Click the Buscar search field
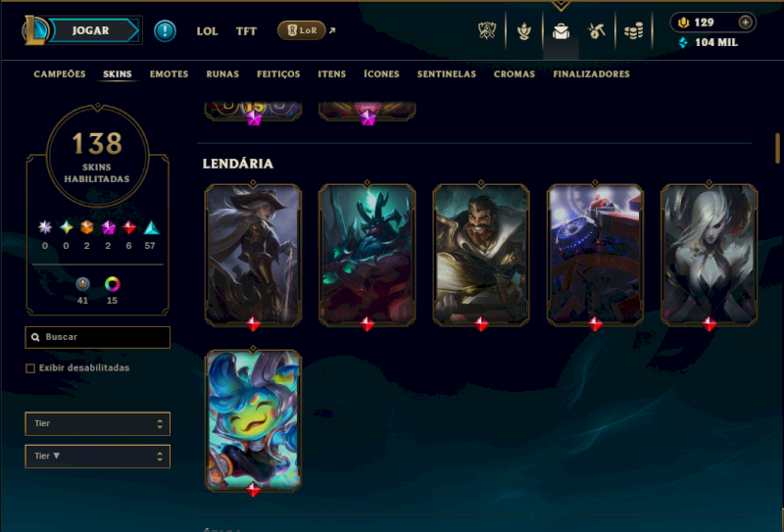The image size is (784, 532). 97,337
